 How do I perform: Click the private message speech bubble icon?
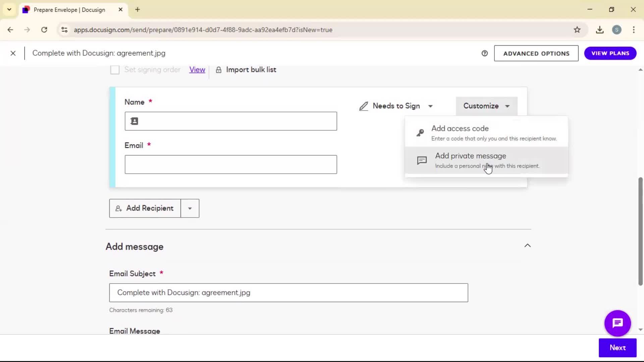pos(422,161)
